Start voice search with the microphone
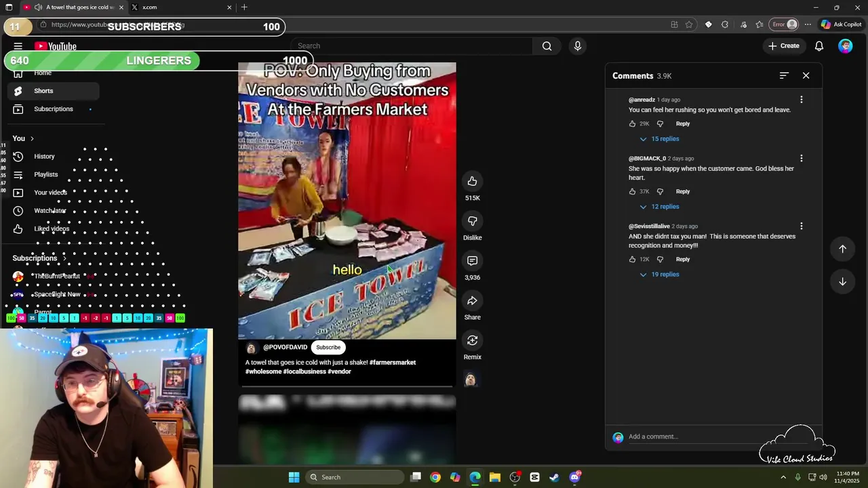 click(578, 46)
